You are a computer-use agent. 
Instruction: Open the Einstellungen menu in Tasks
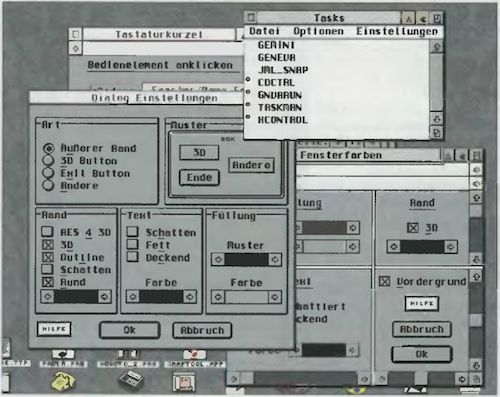pyautogui.click(x=397, y=31)
